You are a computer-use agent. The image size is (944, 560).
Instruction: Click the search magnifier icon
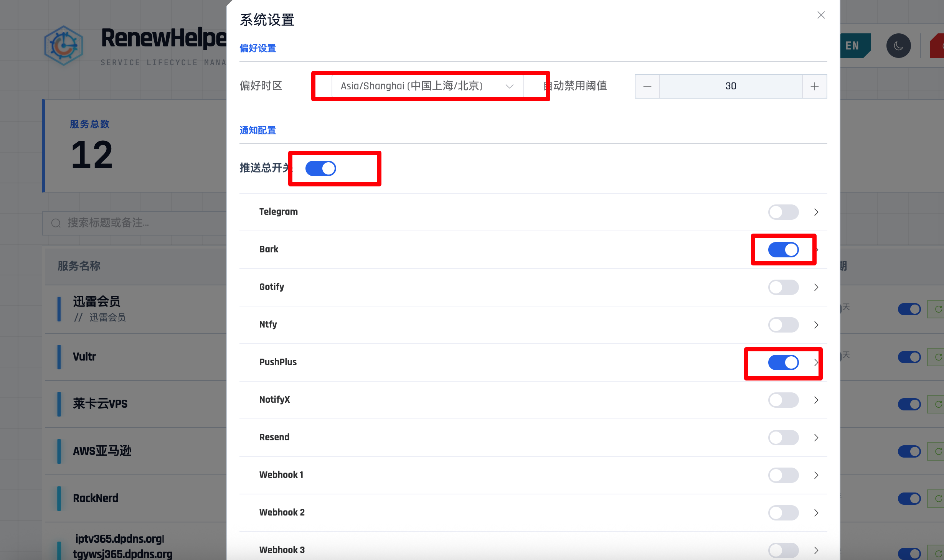(56, 223)
